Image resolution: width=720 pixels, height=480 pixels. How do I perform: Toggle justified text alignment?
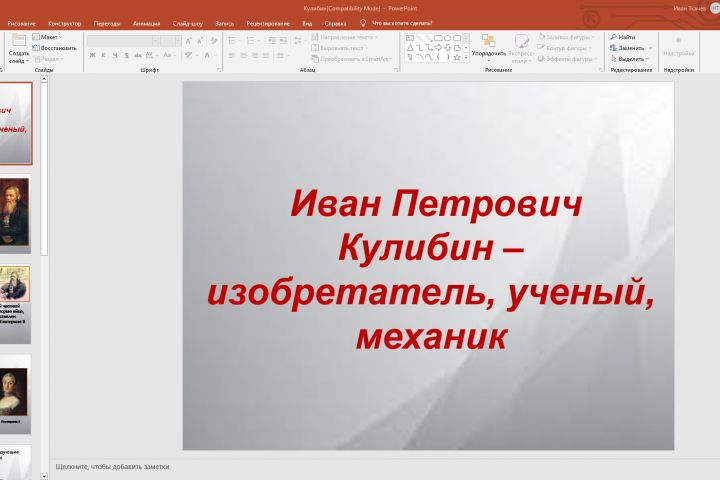tap(266, 56)
